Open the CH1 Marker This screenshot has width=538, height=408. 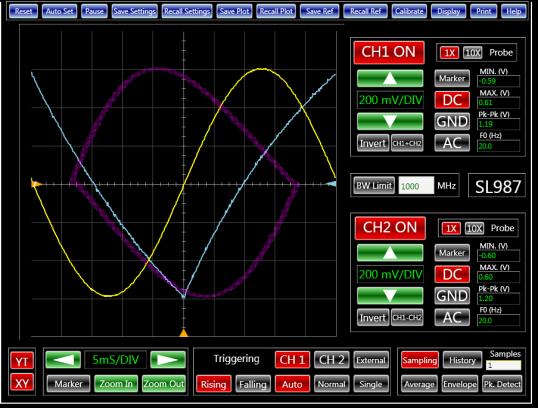452,79
